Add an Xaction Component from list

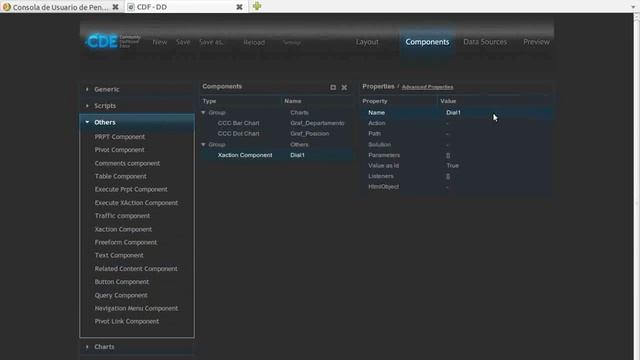[123, 229]
